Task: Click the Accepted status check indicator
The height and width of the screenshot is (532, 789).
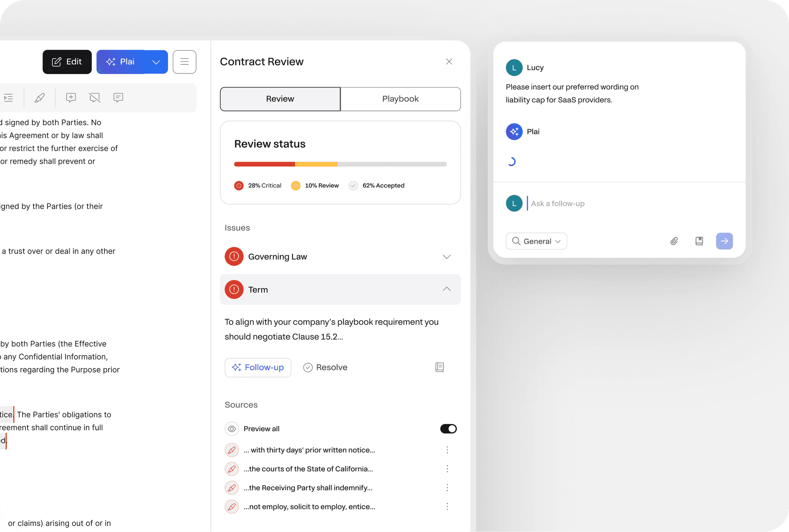Action: click(x=353, y=186)
